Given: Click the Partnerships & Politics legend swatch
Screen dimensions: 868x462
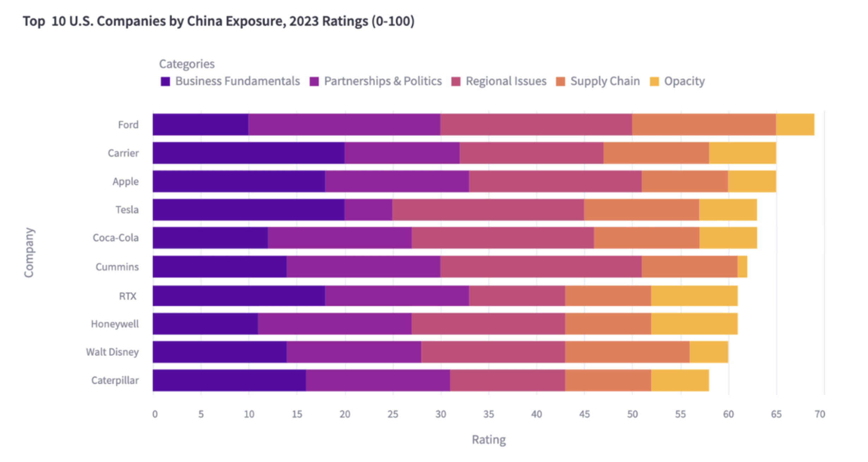Looking at the screenshot, I should [314, 81].
